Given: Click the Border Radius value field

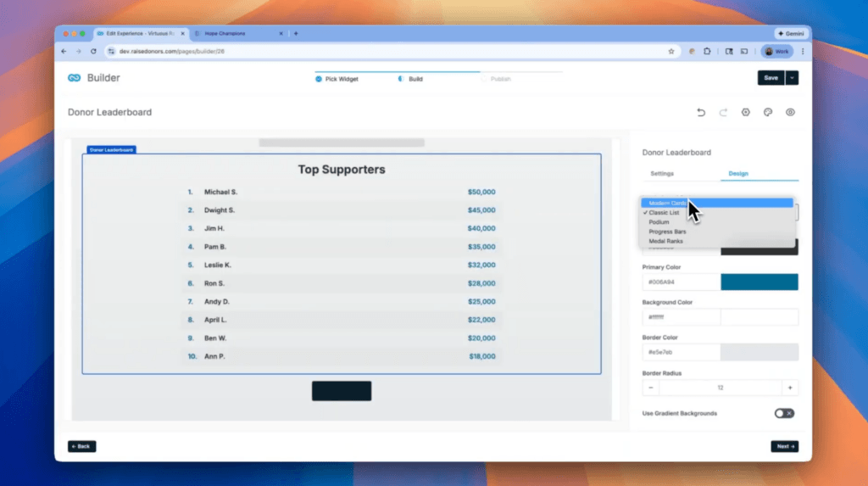Looking at the screenshot, I should coord(721,388).
